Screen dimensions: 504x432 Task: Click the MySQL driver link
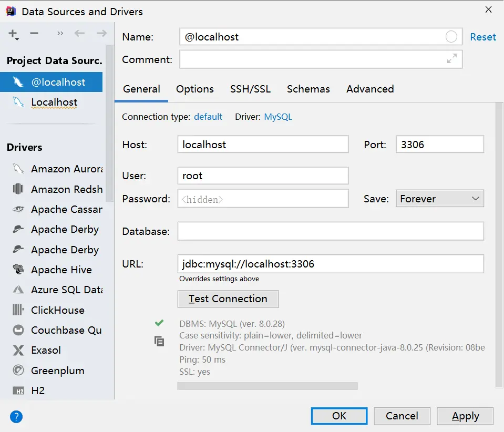pyautogui.click(x=278, y=117)
